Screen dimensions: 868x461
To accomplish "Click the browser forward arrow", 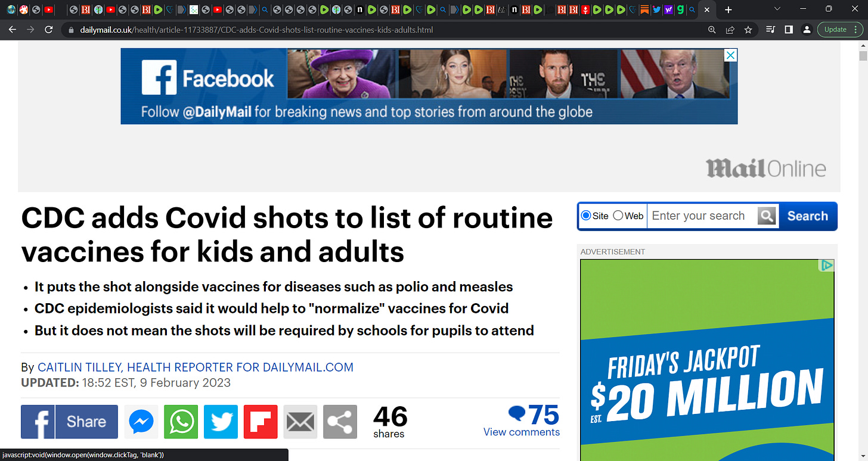I will (30, 30).
